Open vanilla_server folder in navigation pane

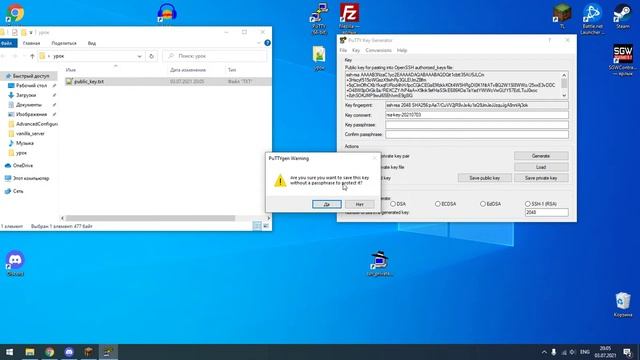coord(30,133)
